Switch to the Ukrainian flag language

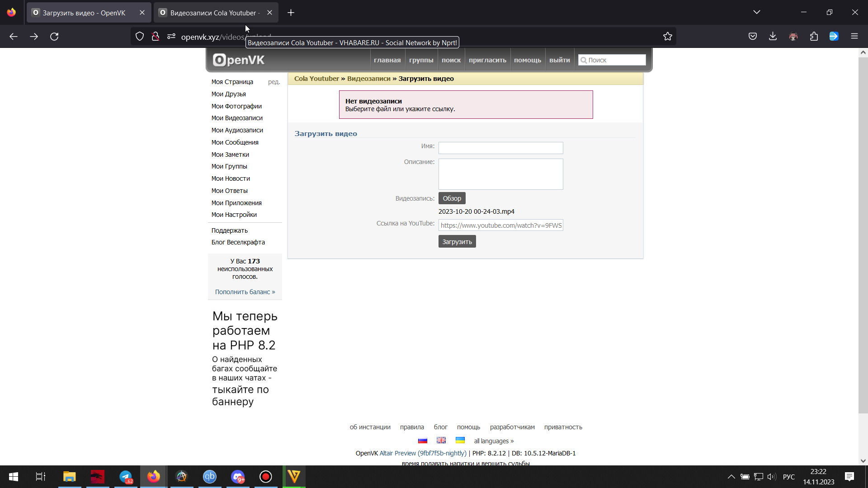[460, 441]
